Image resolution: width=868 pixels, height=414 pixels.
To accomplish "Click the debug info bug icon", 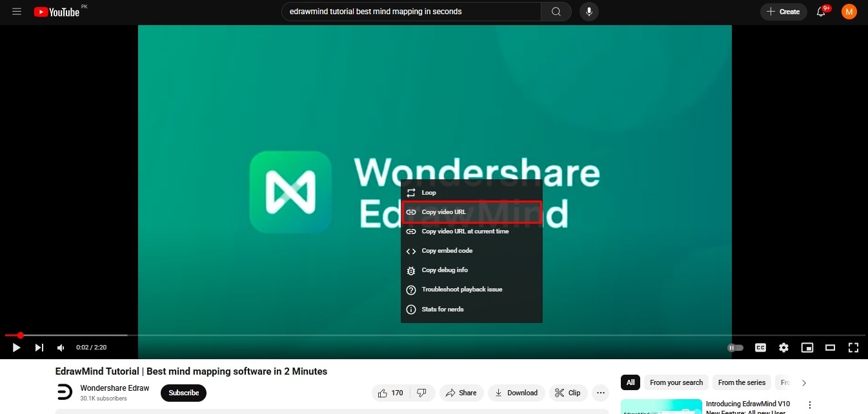I will [x=411, y=270].
